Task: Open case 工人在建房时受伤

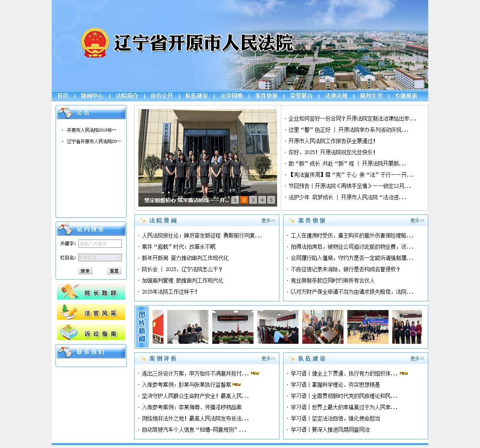Action: pos(352,235)
